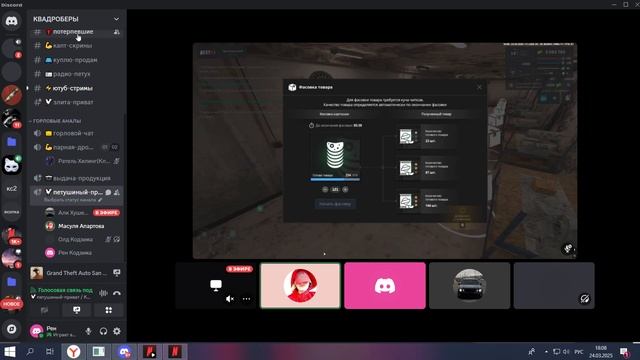Open купля-продам text channel
The height and width of the screenshot is (360, 640).
click(76, 60)
